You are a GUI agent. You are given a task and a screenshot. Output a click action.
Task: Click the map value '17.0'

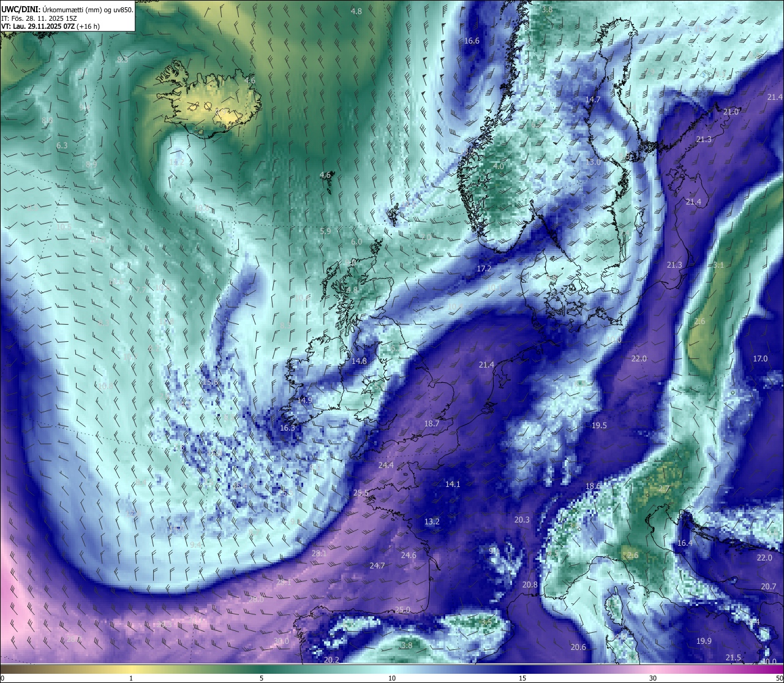(x=760, y=359)
